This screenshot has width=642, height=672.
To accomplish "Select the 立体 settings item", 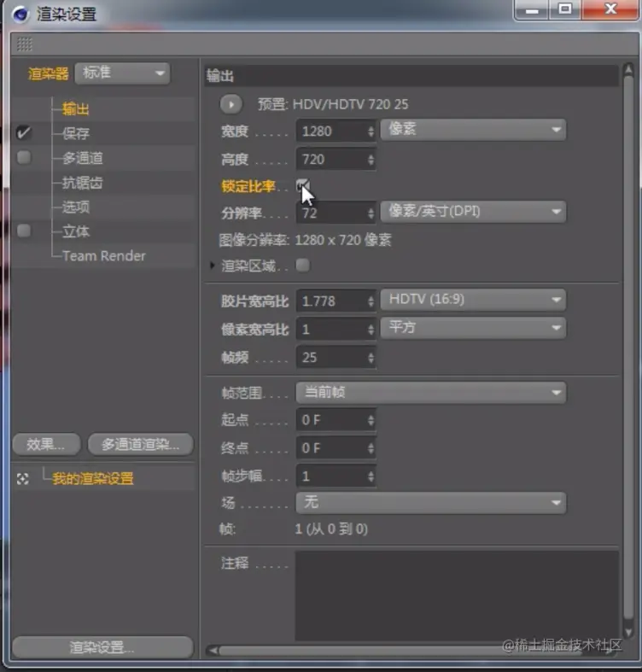I will (x=76, y=231).
